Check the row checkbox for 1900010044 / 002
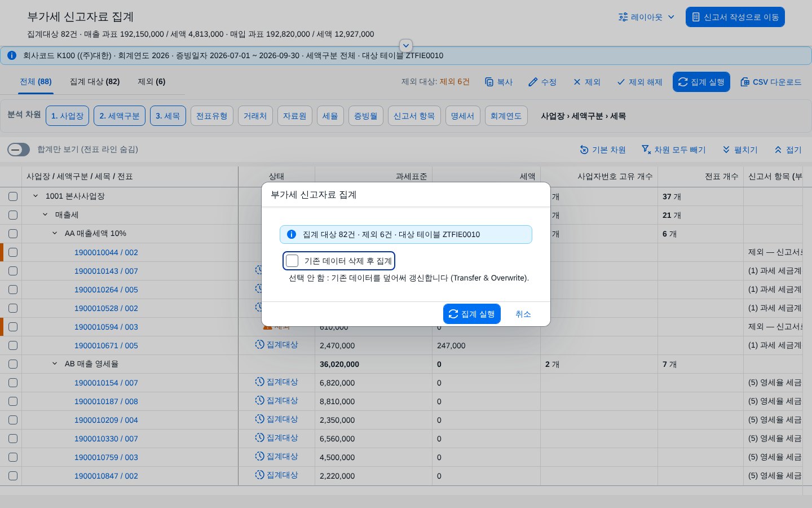 [13, 252]
